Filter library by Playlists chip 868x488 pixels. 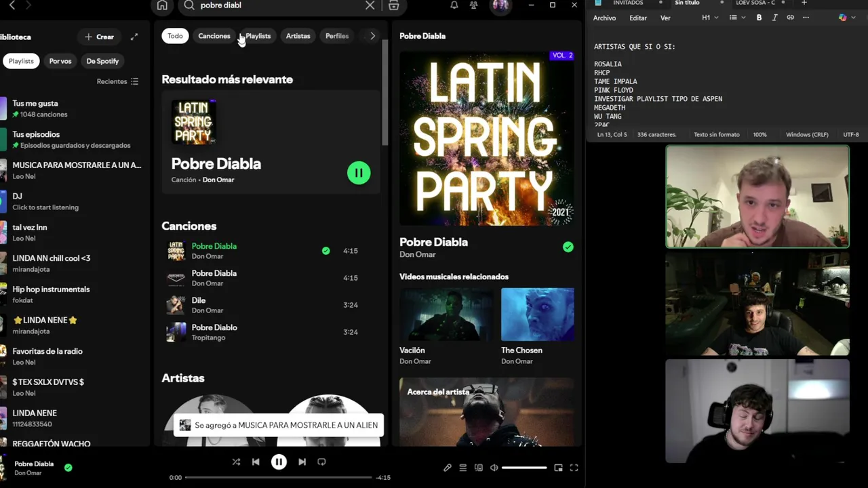click(x=21, y=61)
